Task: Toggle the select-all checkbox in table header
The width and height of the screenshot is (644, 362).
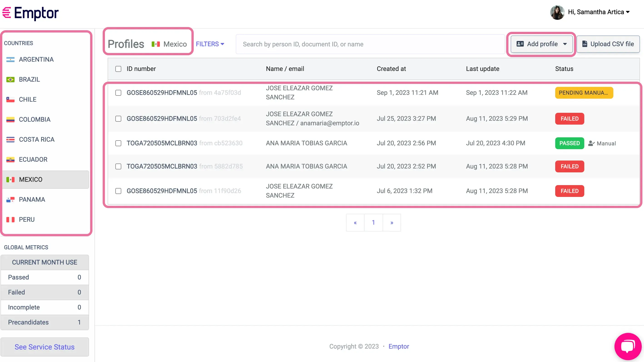Action: tap(118, 69)
